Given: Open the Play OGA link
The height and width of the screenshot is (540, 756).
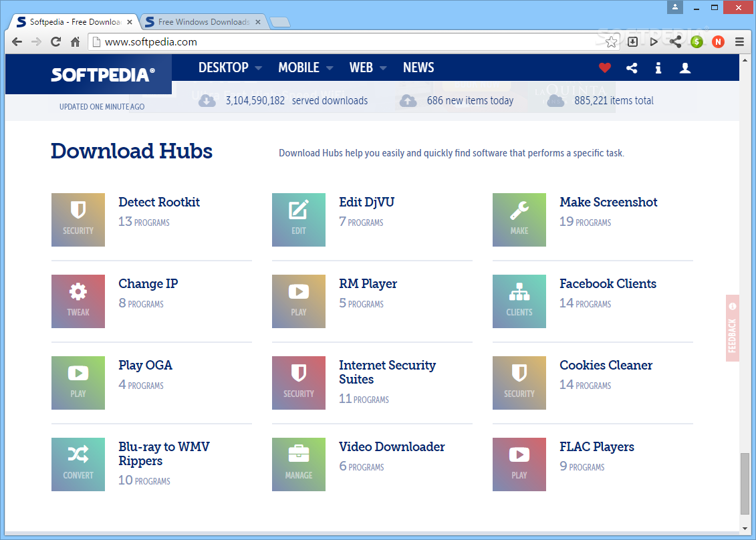Looking at the screenshot, I should click(x=145, y=365).
